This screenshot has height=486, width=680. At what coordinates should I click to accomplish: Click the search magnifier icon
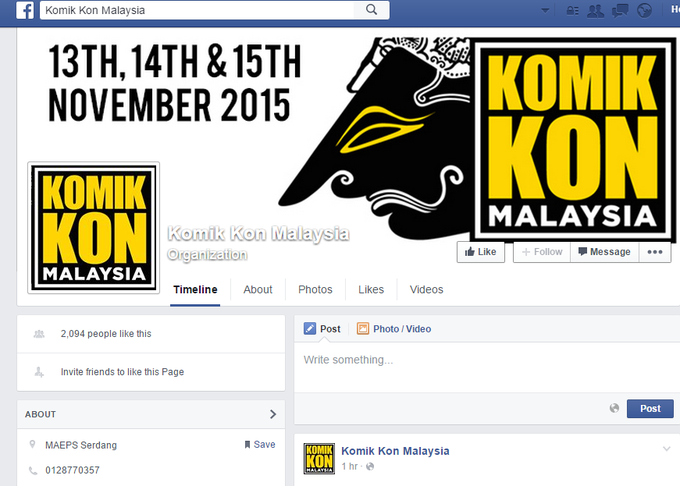coord(371,10)
